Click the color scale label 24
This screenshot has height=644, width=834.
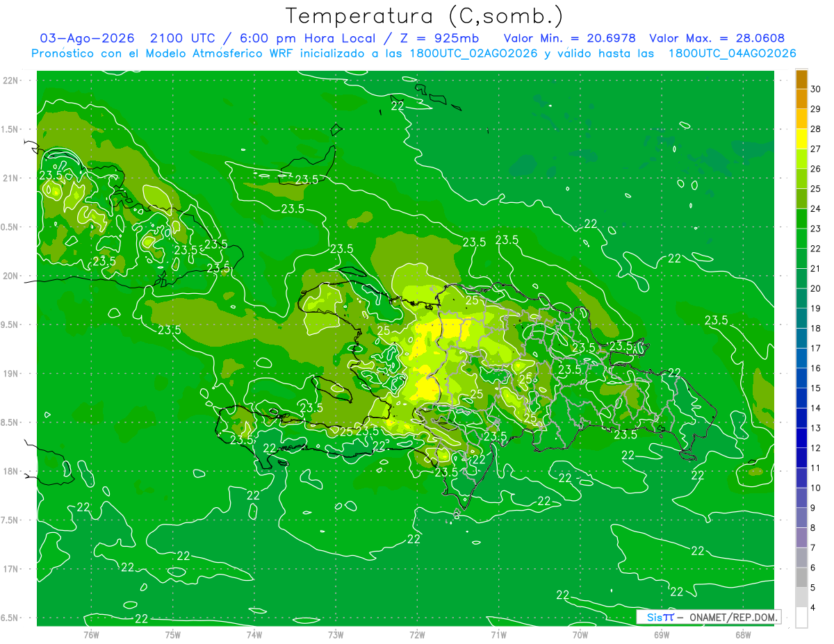tap(816, 208)
